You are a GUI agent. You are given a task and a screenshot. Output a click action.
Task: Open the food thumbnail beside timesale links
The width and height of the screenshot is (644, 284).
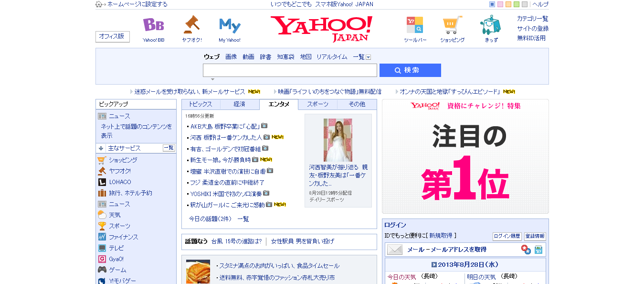coord(198,272)
